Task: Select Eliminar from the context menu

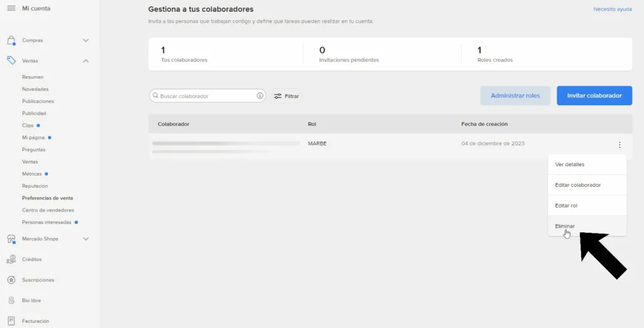Action: [x=587, y=226]
